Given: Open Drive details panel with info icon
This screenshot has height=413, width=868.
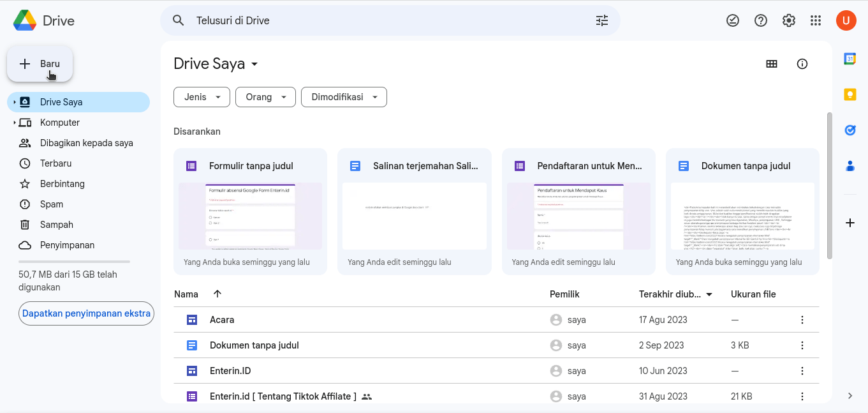Looking at the screenshot, I should coord(802,64).
